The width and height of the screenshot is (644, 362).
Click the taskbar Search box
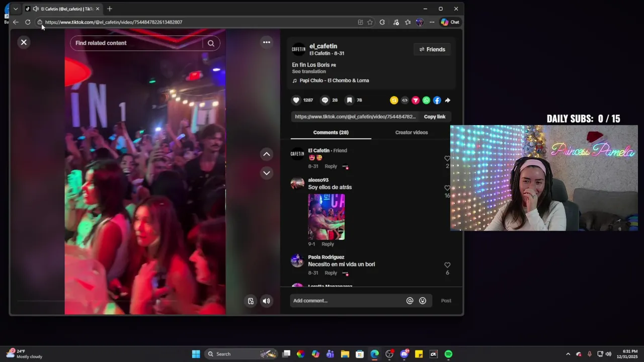click(x=242, y=354)
